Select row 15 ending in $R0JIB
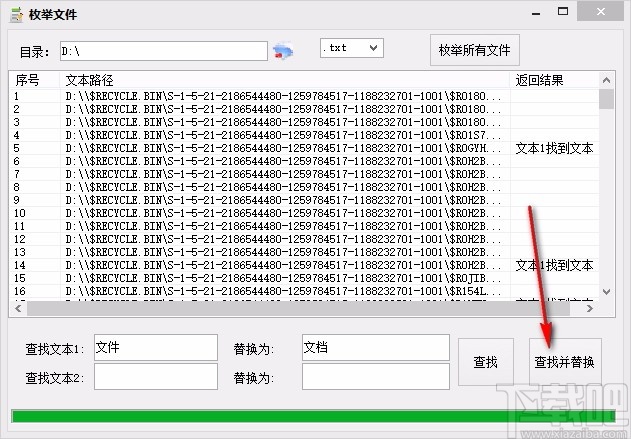This screenshot has width=631, height=439. 304,278
